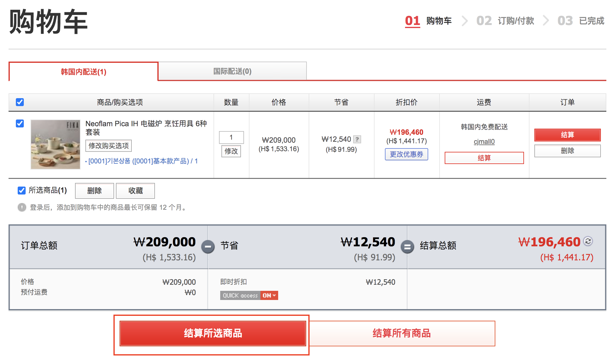This screenshot has width=610, height=364.
Task: Click the arrow between steps 02 and 03
Action: pyautogui.click(x=546, y=21)
